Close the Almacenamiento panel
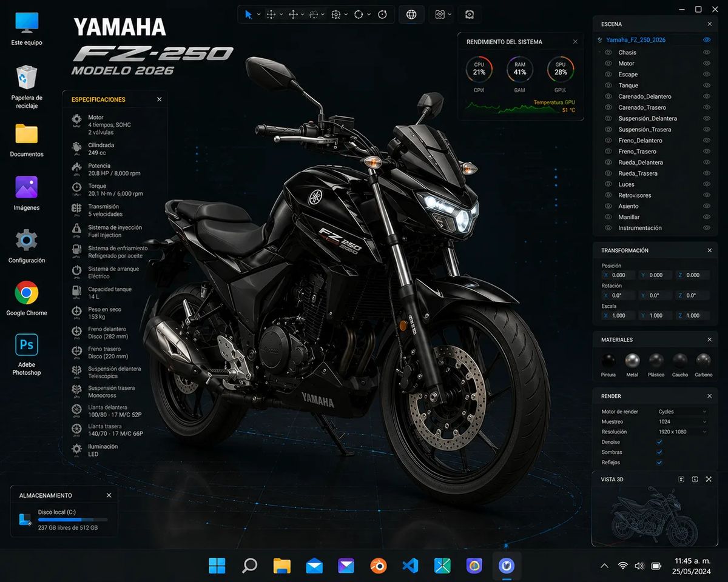The width and height of the screenshot is (728, 582). (109, 495)
